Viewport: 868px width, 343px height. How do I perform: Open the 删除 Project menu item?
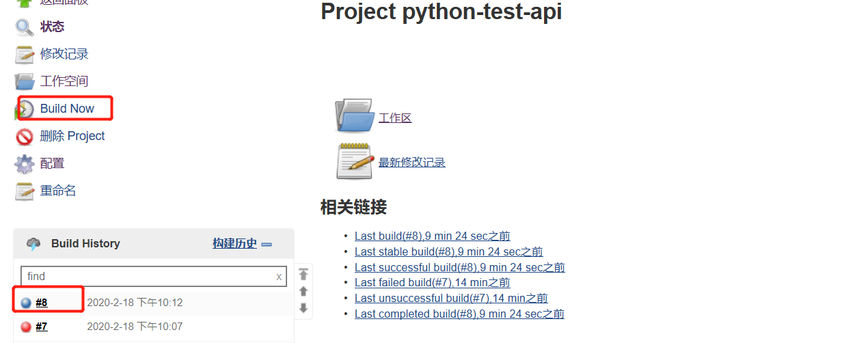click(x=72, y=136)
